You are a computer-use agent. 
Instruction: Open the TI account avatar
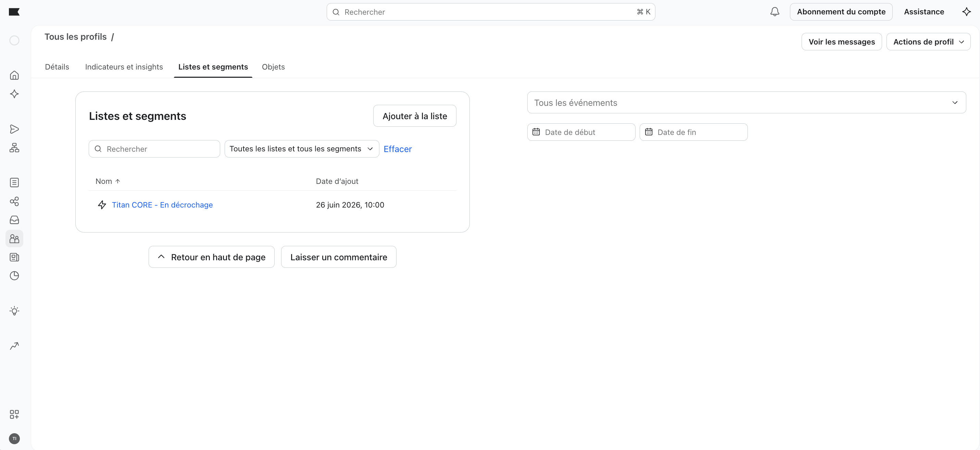coord(14,439)
